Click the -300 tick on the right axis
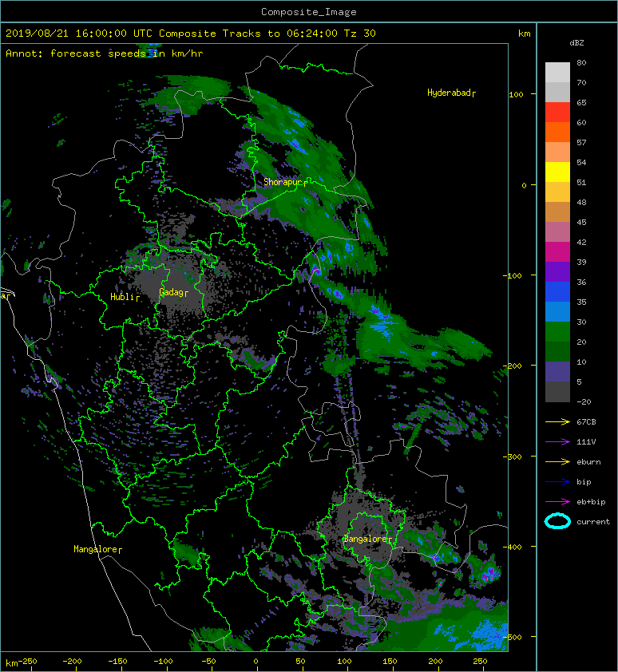Image resolution: width=618 pixels, height=672 pixels. [x=513, y=457]
